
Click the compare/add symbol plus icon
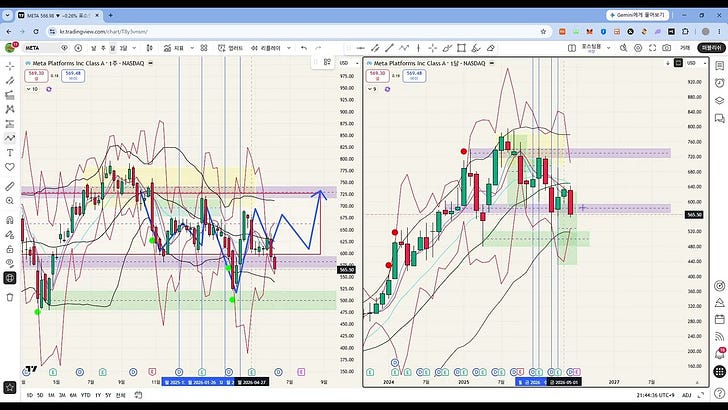[78, 48]
